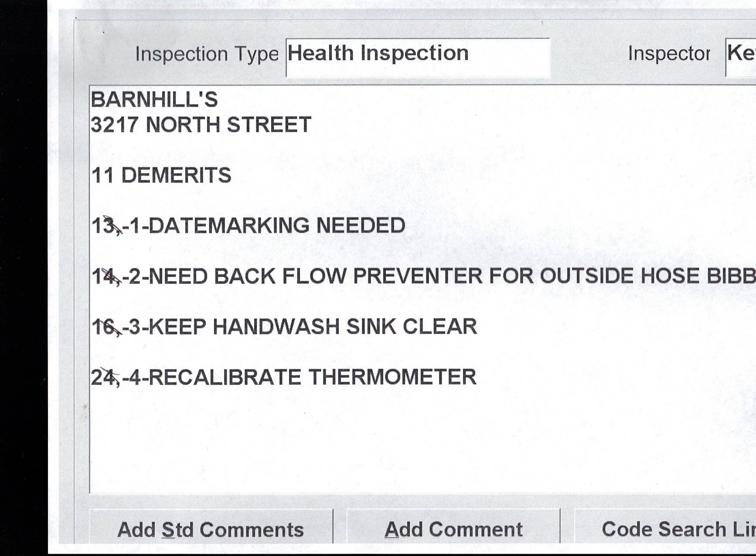Click the Inspection Type field

[417, 57]
